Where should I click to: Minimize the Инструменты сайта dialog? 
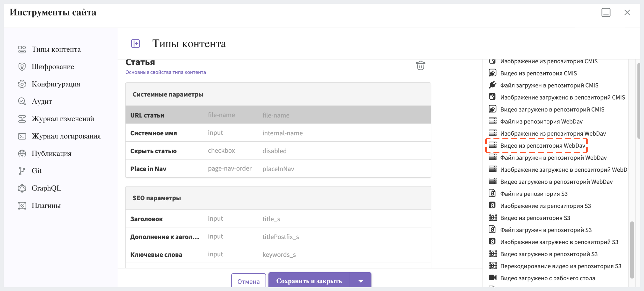[x=606, y=12]
